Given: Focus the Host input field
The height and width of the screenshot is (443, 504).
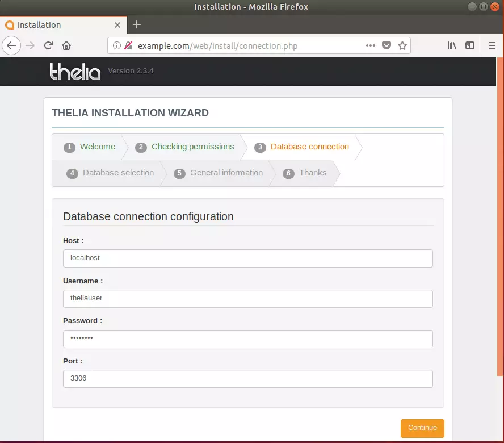Looking at the screenshot, I should point(248,258).
